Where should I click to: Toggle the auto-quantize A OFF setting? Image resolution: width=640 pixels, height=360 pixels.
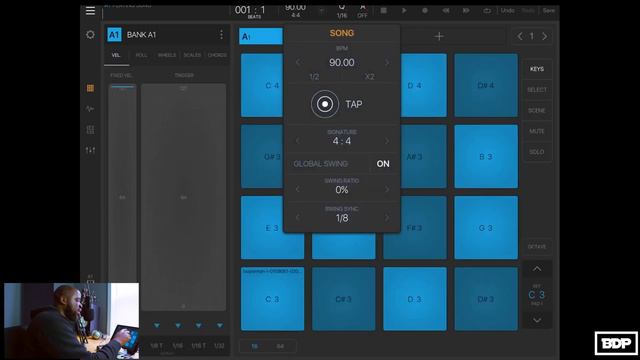tap(362, 11)
